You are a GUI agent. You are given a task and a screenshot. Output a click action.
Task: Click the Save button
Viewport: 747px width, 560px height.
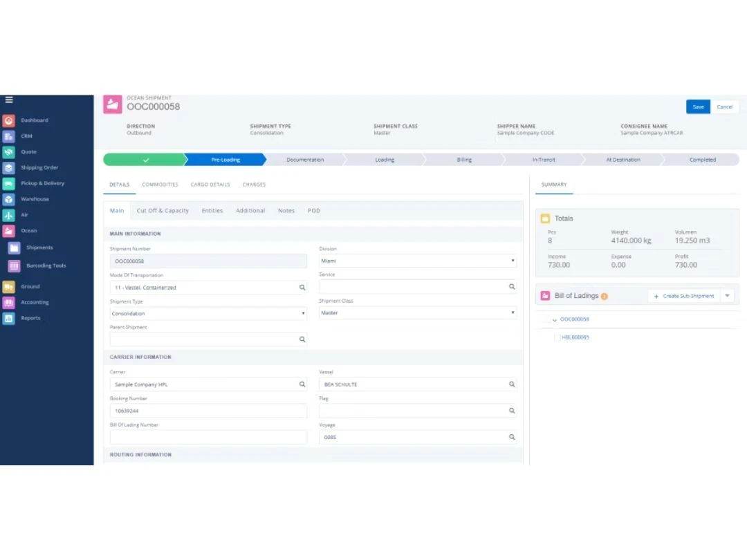tap(698, 107)
